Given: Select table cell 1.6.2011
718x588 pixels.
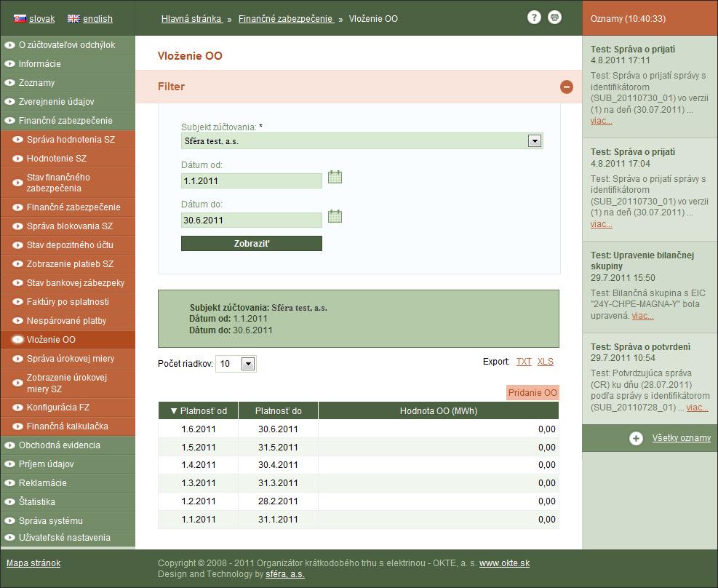Looking at the screenshot, I should click(x=199, y=429).
